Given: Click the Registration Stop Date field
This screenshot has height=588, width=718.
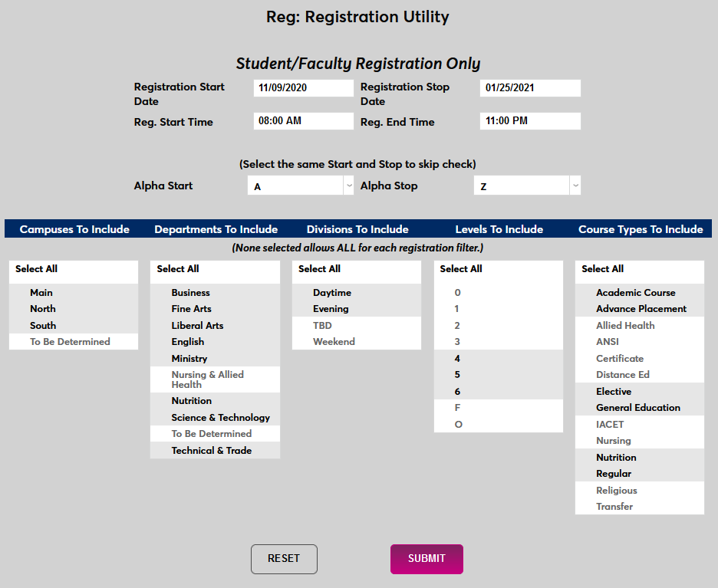Looking at the screenshot, I should [x=530, y=87].
